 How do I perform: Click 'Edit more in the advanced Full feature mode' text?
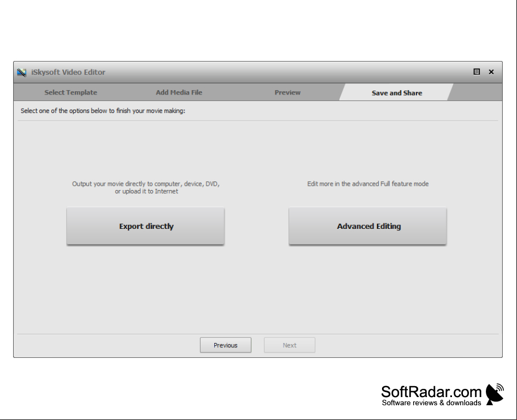[368, 184]
